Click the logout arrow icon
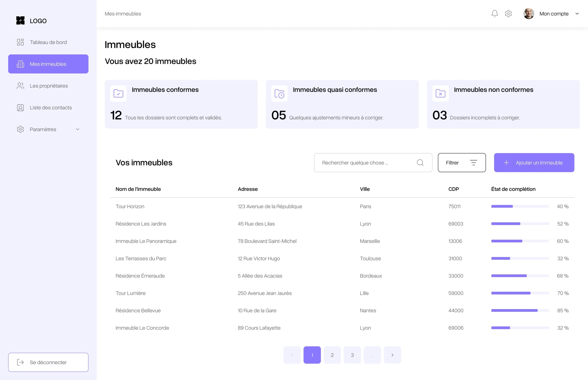The image size is (588, 380). [20, 362]
